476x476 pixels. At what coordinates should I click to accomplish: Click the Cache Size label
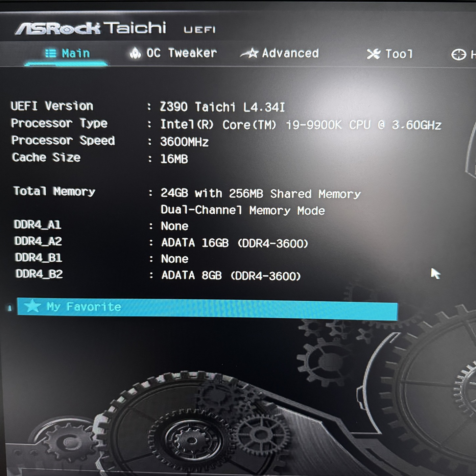(46, 157)
